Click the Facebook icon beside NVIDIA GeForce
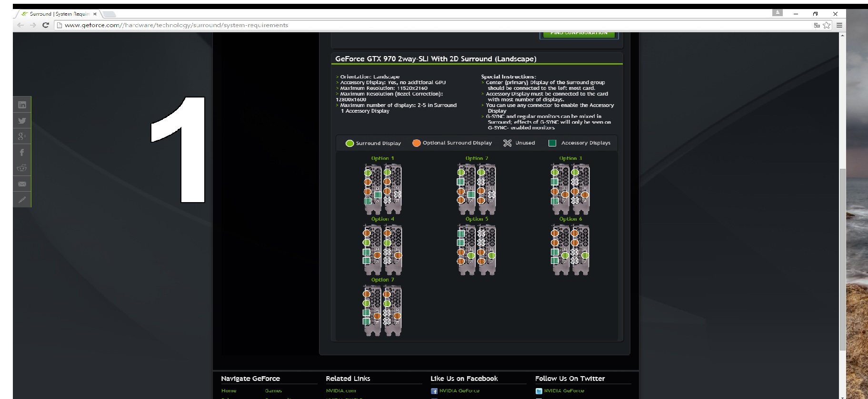 [434, 391]
